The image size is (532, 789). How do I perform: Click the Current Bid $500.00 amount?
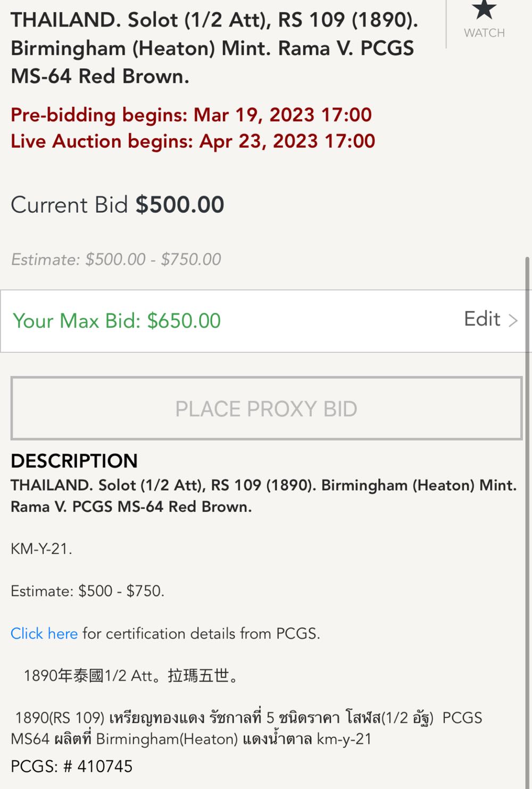(179, 205)
